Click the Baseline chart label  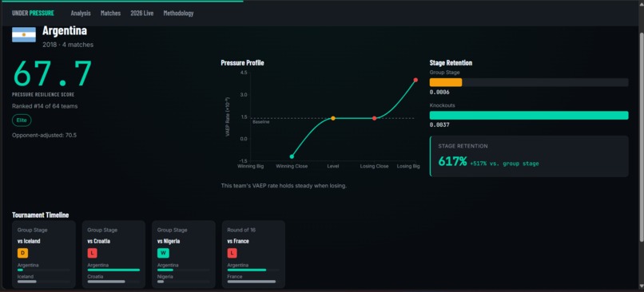tap(260, 122)
